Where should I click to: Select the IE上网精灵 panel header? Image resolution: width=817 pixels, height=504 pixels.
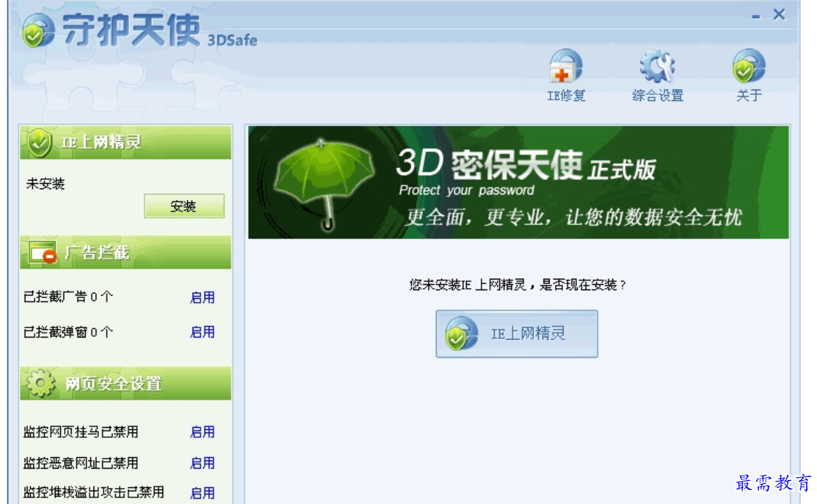pos(126,142)
